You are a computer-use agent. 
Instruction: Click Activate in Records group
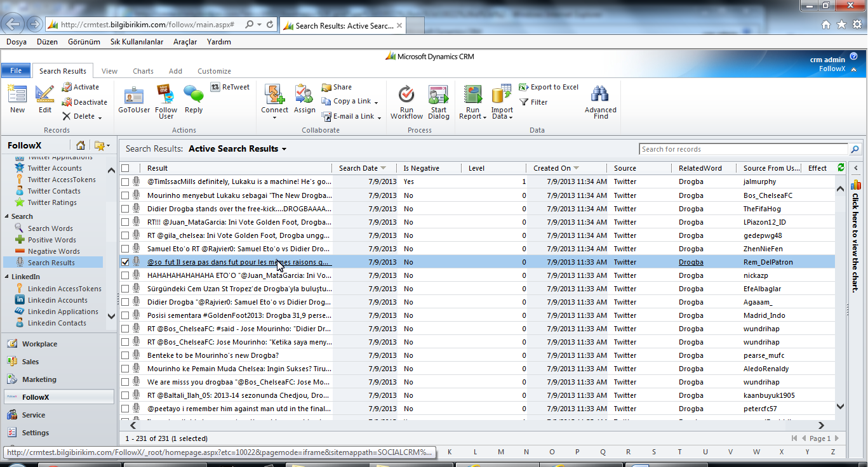click(x=81, y=87)
